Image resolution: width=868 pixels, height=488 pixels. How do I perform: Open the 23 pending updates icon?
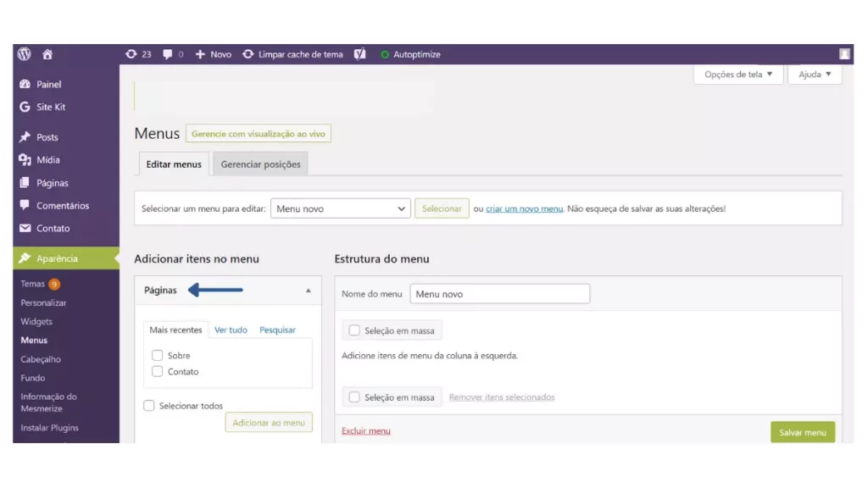[x=131, y=54]
